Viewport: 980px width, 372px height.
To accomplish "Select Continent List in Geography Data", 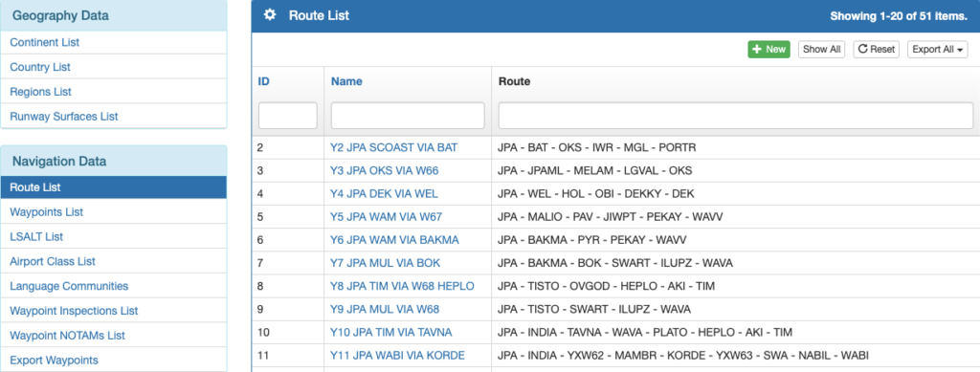I will [114, 42].
